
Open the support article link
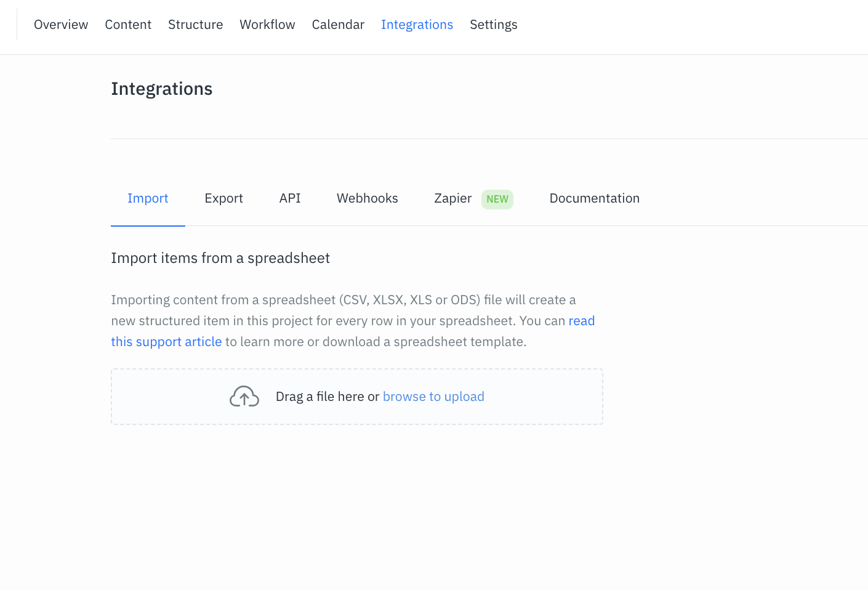pos(166,341)
